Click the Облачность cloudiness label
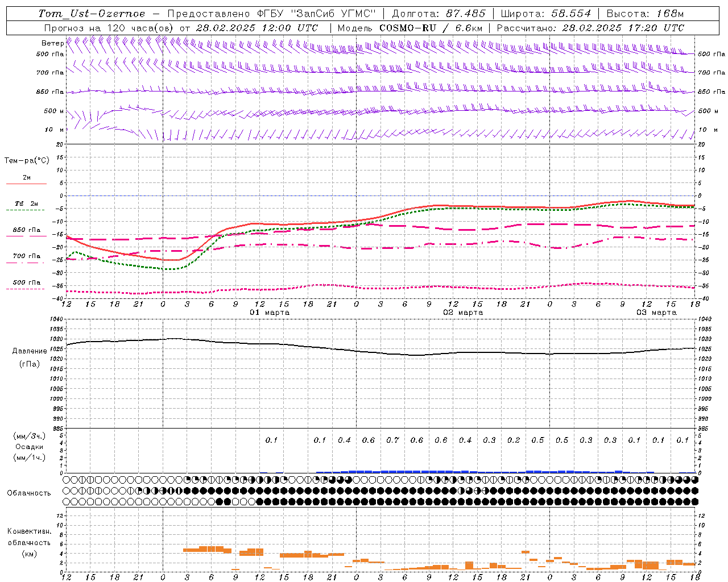 (x=29, y=493)
